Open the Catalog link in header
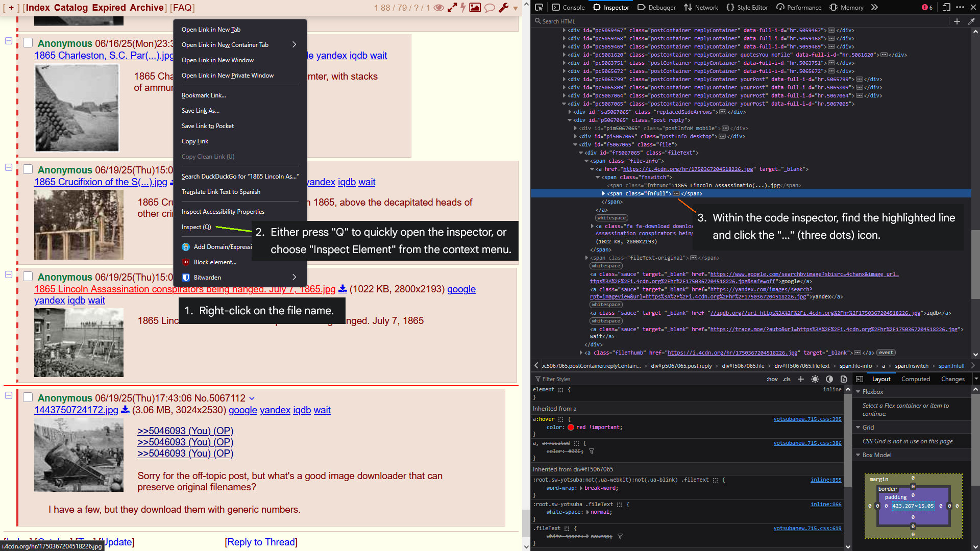Screen dimensions: 980x551 pos(71,8)
